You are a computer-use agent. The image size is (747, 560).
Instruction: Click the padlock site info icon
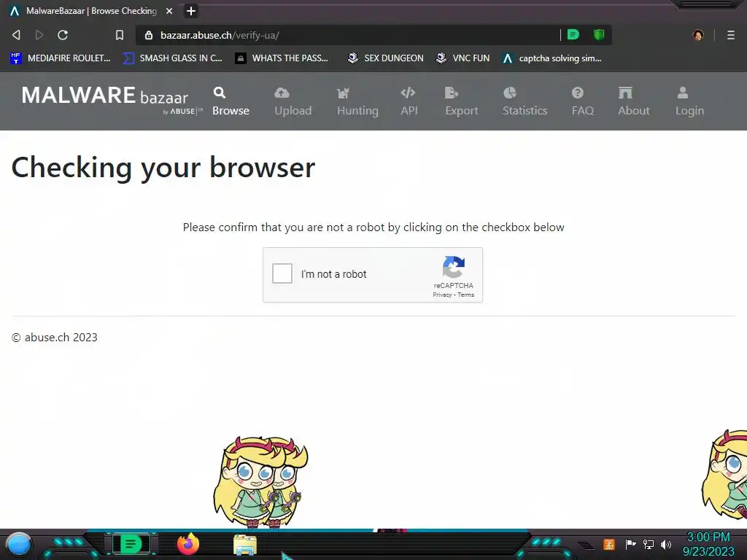[x=149, y=35]
